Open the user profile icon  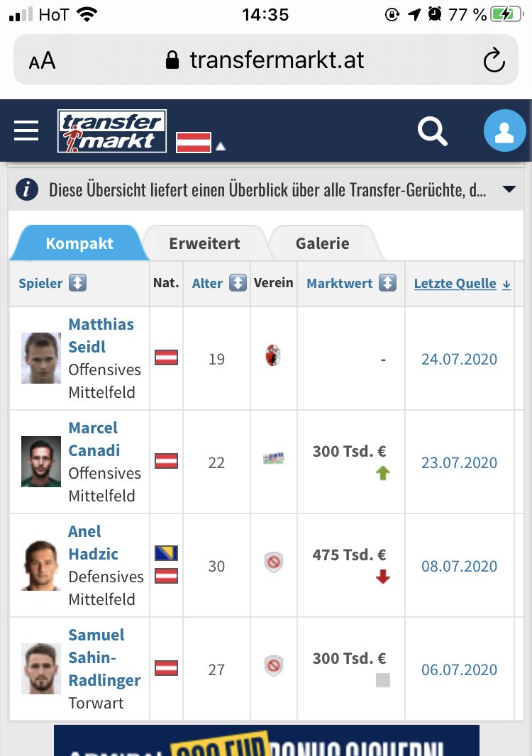click(x=504, y=130)
